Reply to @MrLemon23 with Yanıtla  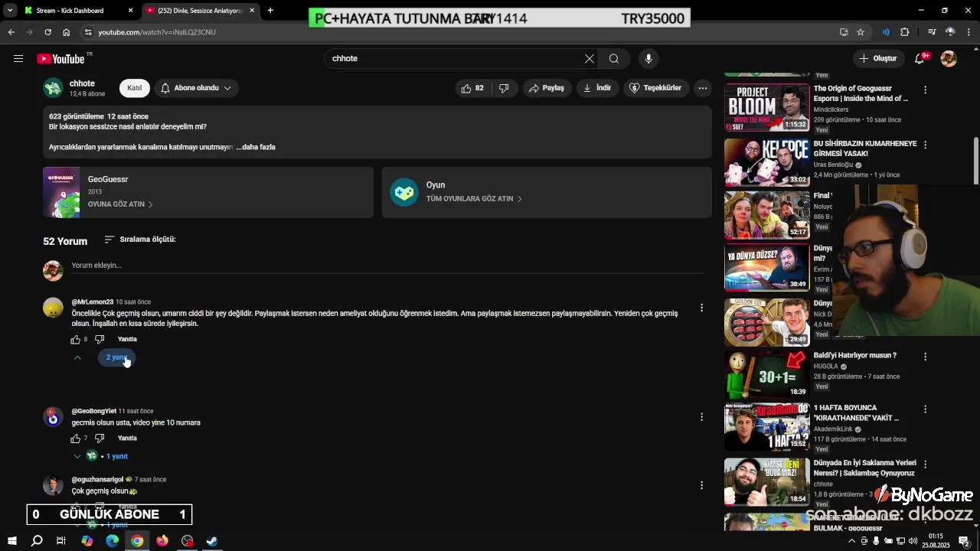(x=127, y=339)
